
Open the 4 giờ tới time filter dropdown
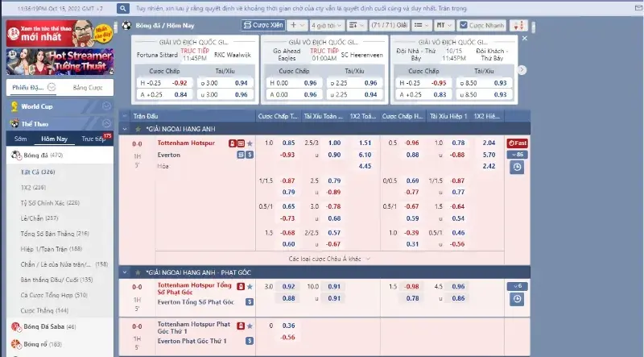coord(327,25)
